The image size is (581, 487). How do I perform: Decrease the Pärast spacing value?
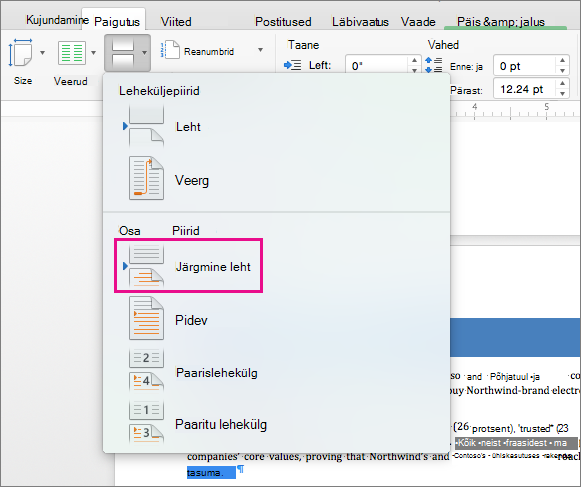[x=562, y=94]
